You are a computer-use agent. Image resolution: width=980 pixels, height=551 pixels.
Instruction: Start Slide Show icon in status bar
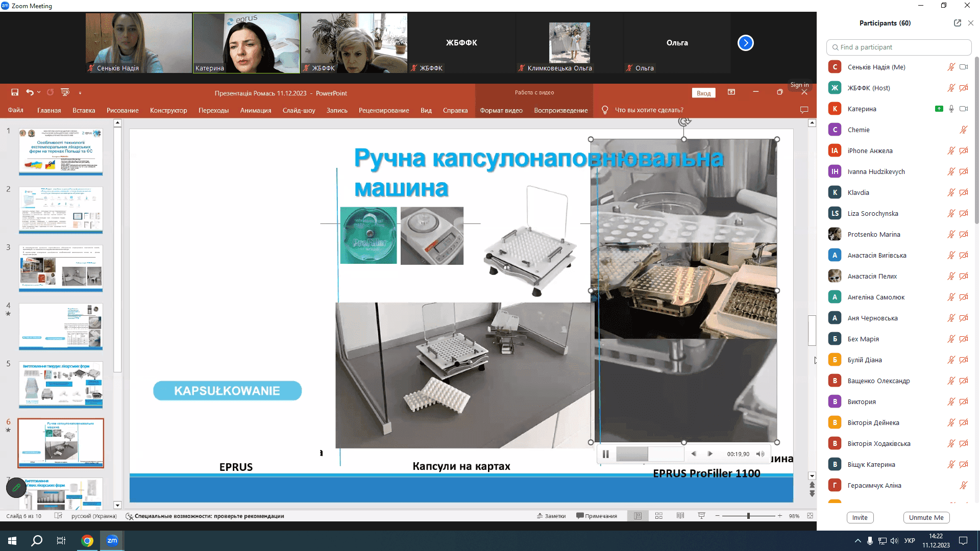point(702,516)
